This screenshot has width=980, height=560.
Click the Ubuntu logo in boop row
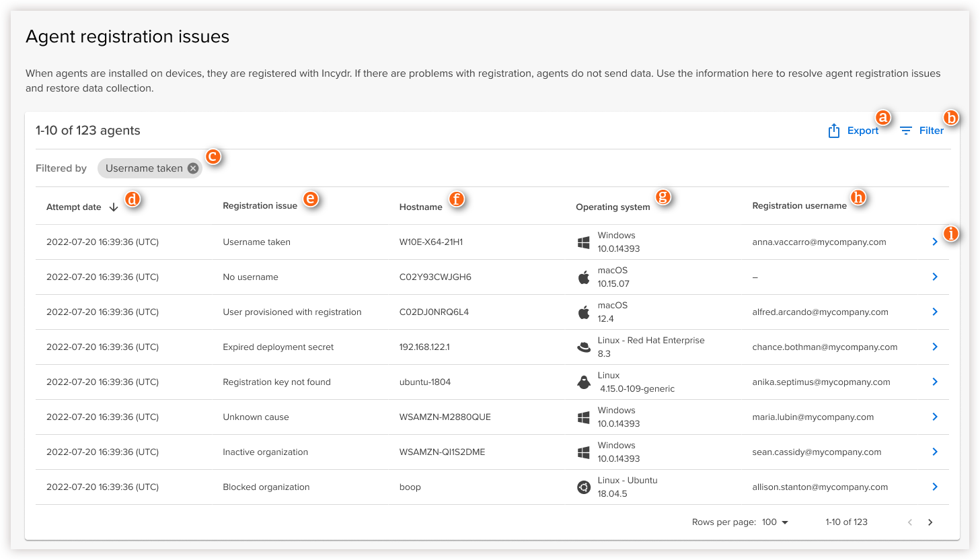[584, 487]
